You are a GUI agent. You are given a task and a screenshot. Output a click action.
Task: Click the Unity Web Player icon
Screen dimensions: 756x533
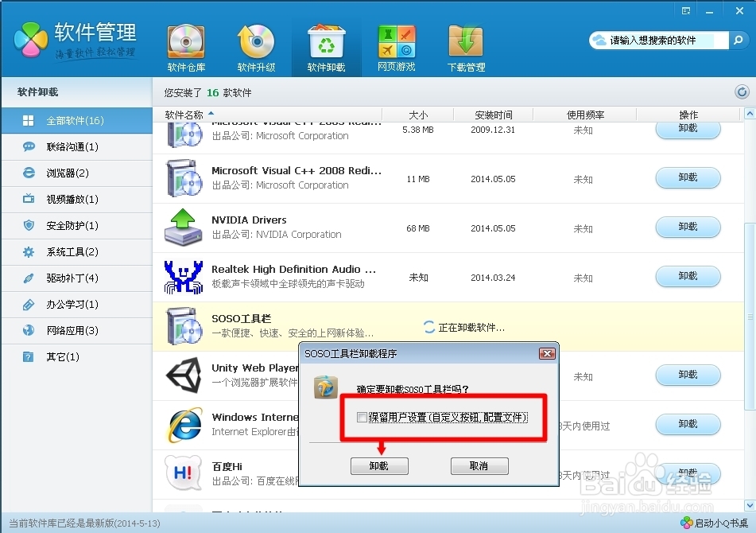coord(182,375)
